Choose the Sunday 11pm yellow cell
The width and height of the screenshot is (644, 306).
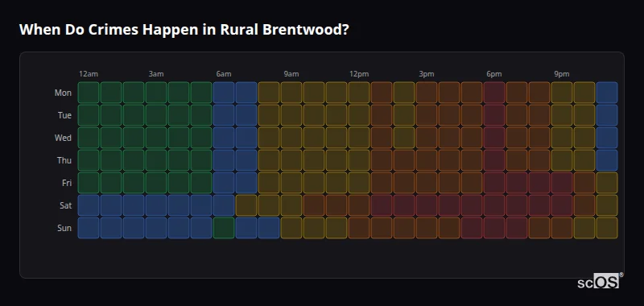pyautogui.click(x=607, y=228)
